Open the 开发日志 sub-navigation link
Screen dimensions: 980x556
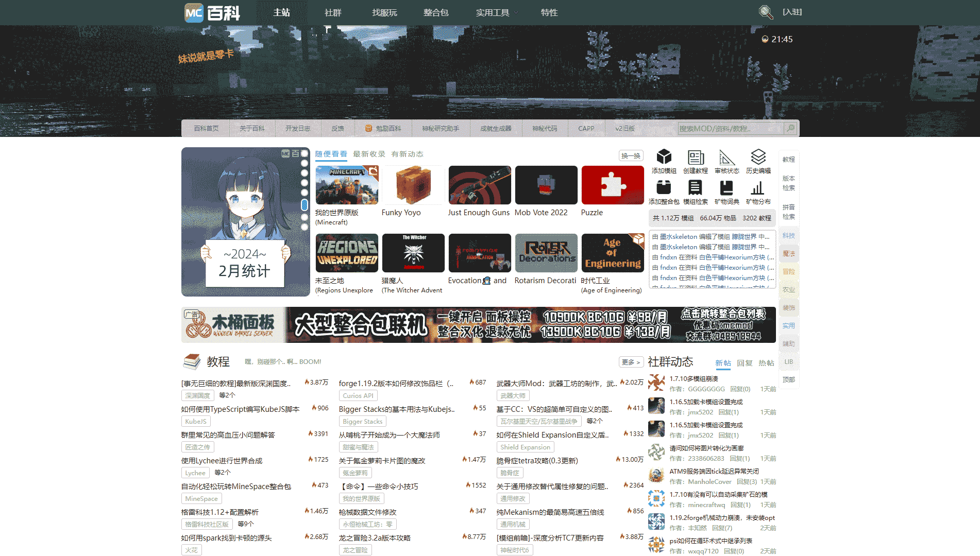pyautogui.click(x=298, y=128)
